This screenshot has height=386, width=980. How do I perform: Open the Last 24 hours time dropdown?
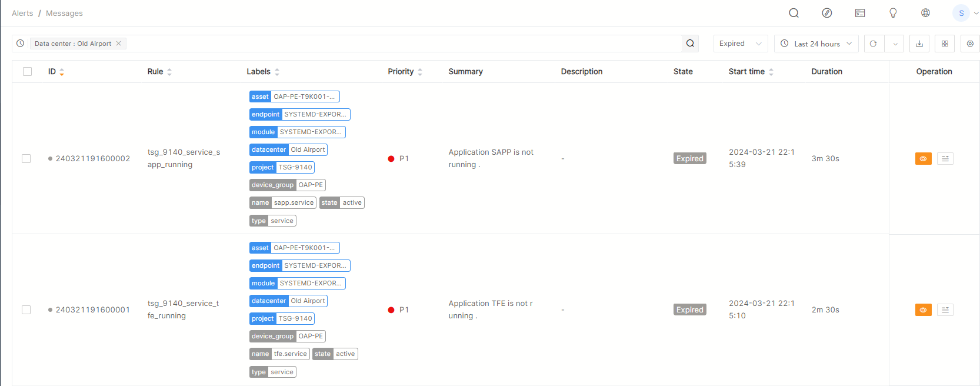816,44
